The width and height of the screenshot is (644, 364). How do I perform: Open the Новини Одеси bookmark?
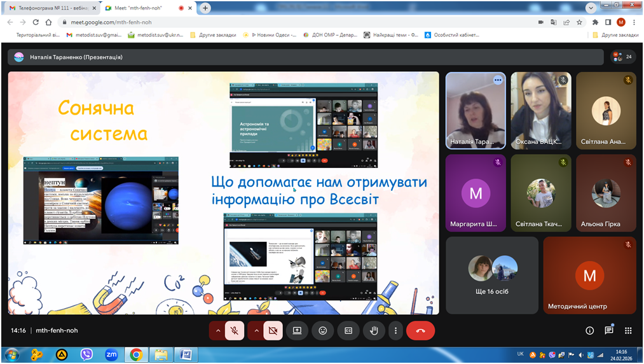(274, 35)
